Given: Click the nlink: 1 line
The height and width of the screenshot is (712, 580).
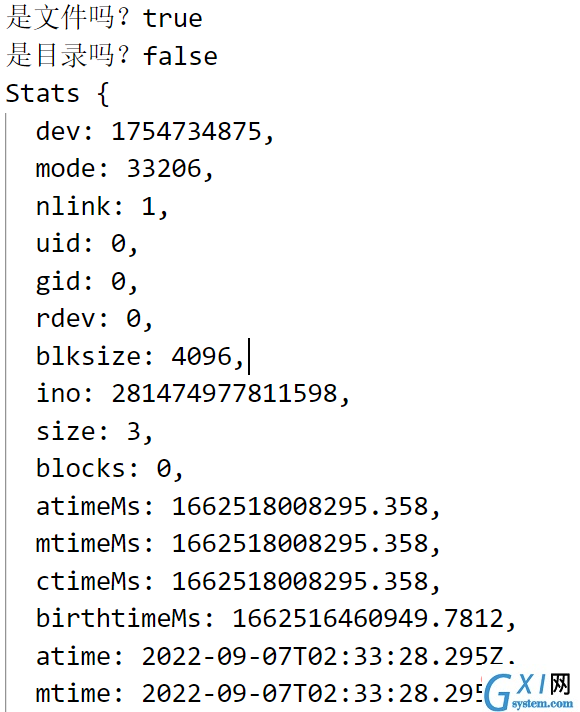Looking at the screenshot, I should pos(102,207).
